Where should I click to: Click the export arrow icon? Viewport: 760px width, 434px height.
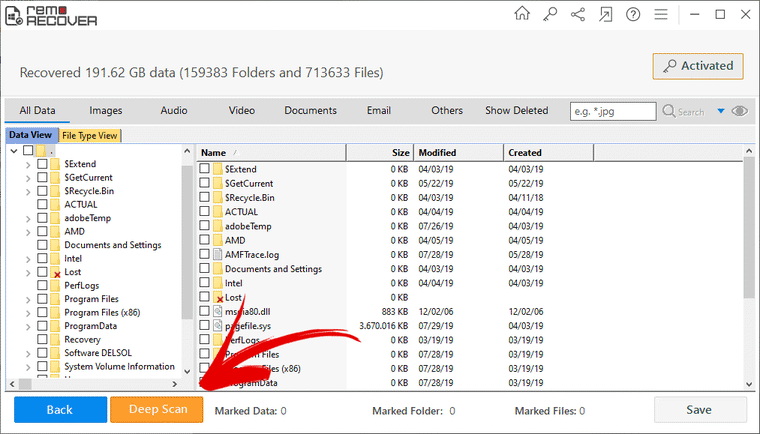pyautogui.click(x=605, y=14)
